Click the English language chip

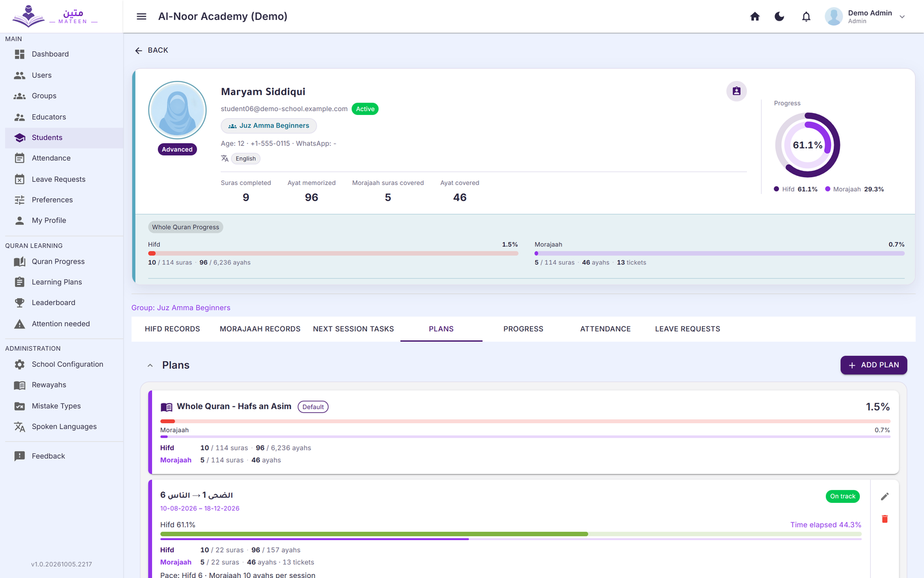coord(246,159)
